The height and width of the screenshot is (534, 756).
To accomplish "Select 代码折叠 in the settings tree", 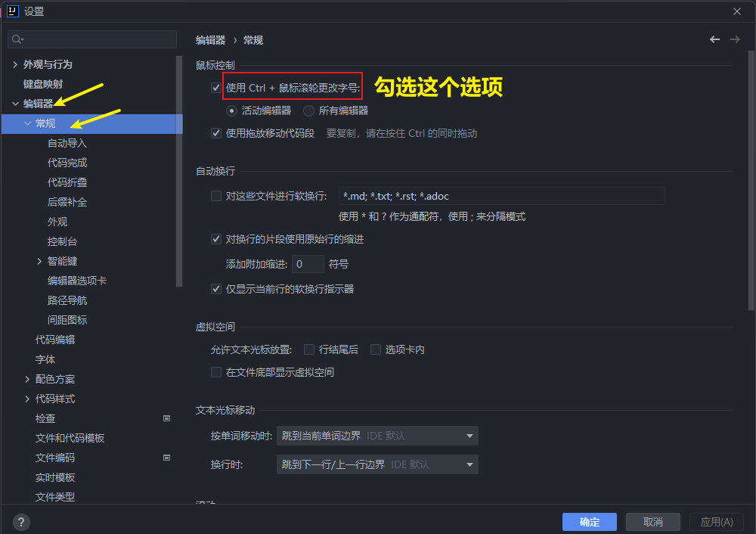I will pyautogui.click(x=67, y=182).
